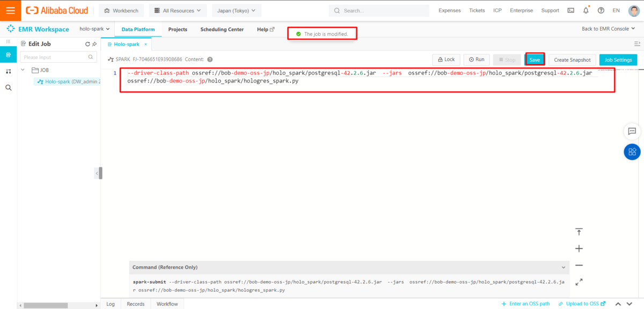This screenshot has width=644, height=309.
Task: Open the notifications bell
Action: coord(586,10)
